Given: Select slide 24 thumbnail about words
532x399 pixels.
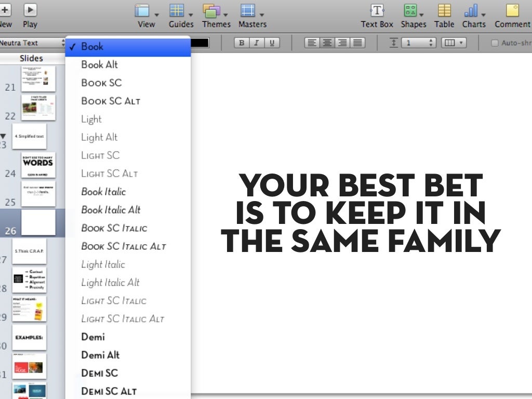Looking at the screenshot, I should (38, 165).
